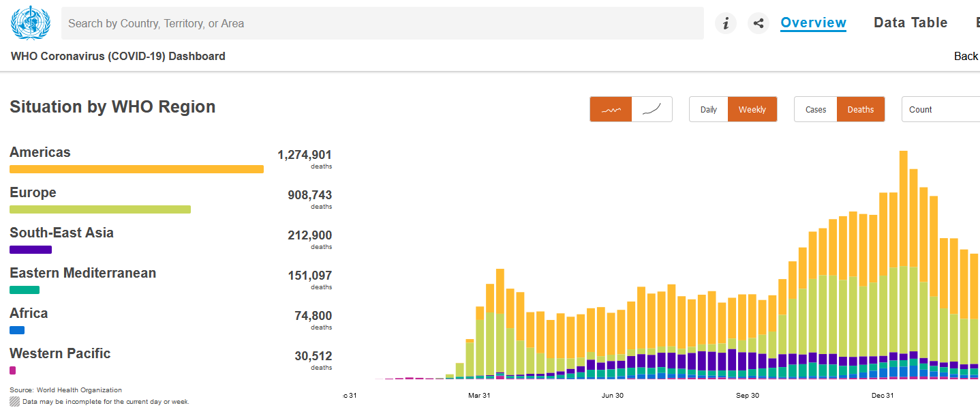
Task: Click the share icon button
Action: tap(759, 23)
